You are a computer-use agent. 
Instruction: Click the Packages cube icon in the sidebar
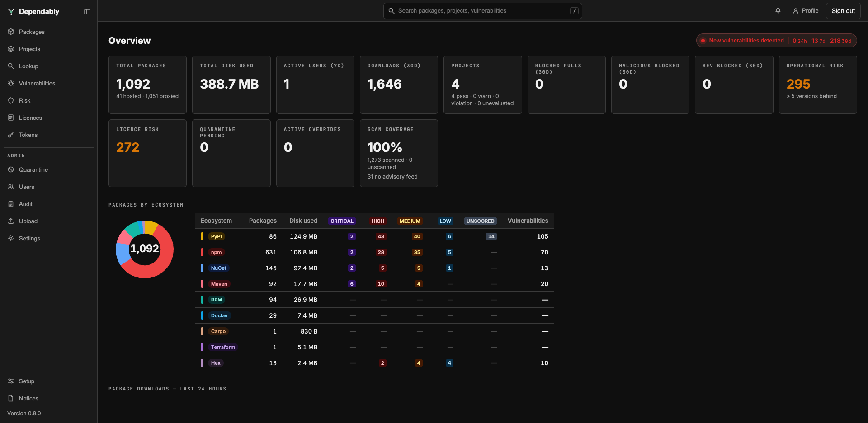coord(11,32)
